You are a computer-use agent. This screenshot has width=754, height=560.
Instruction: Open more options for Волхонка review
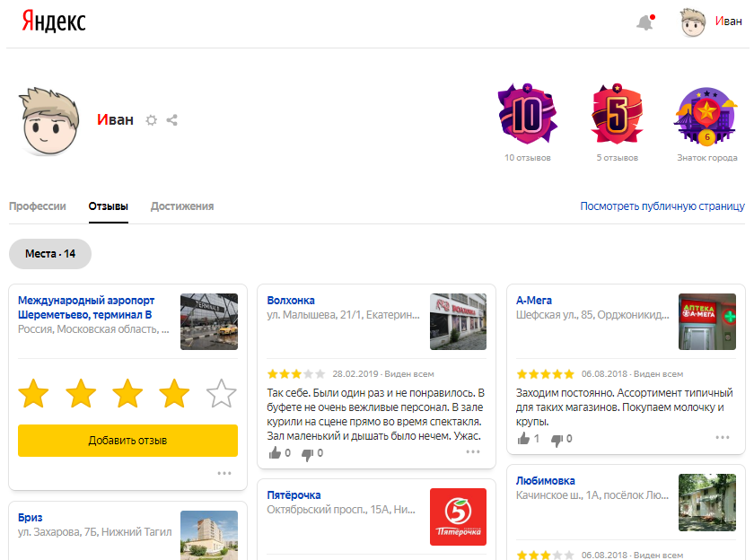tap(473, 451)
